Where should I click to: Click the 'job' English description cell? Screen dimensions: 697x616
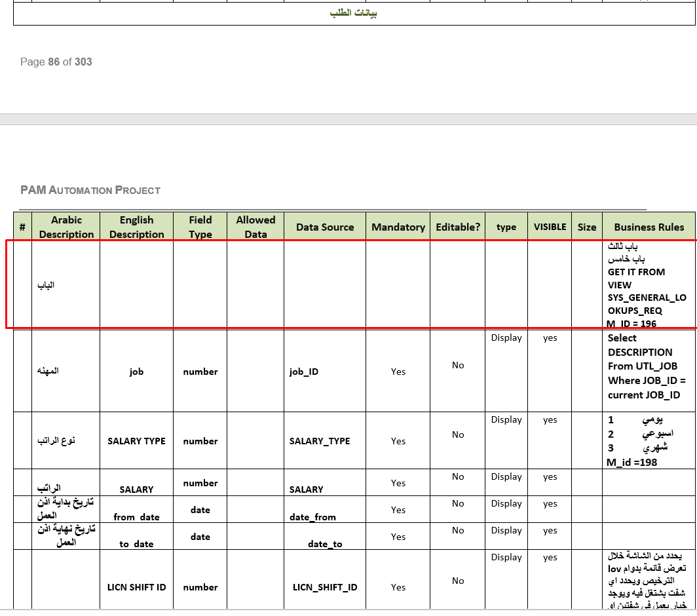coord(136,372)
